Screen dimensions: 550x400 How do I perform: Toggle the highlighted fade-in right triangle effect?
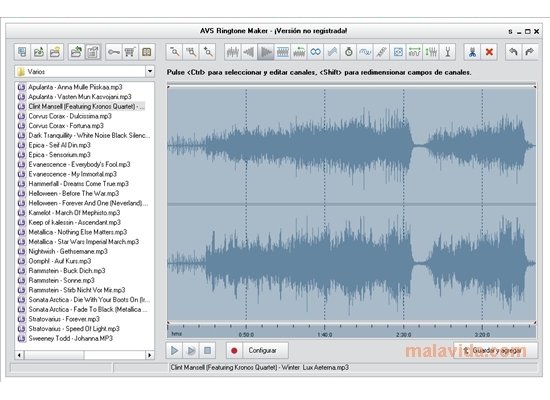[266, 52]
